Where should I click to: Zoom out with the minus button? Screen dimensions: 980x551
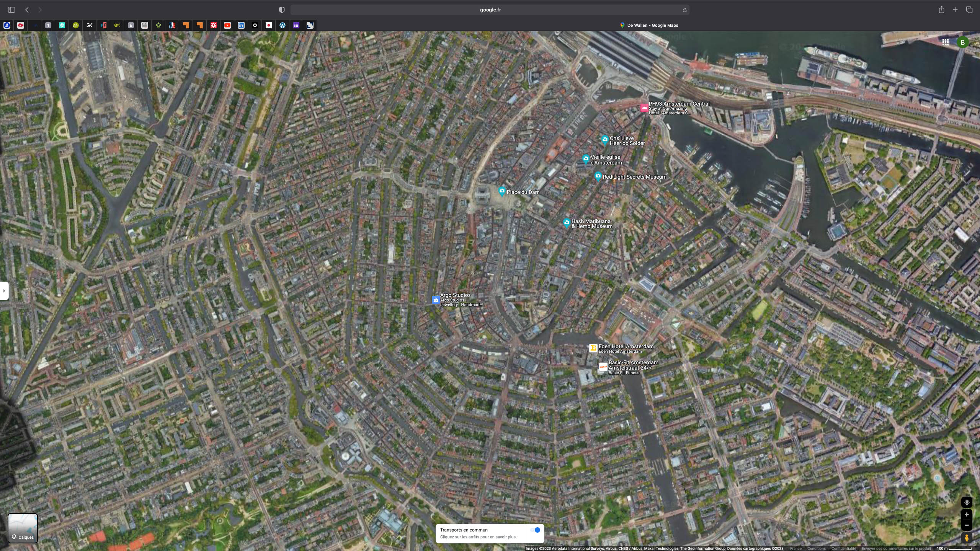(x=967, y=525)
